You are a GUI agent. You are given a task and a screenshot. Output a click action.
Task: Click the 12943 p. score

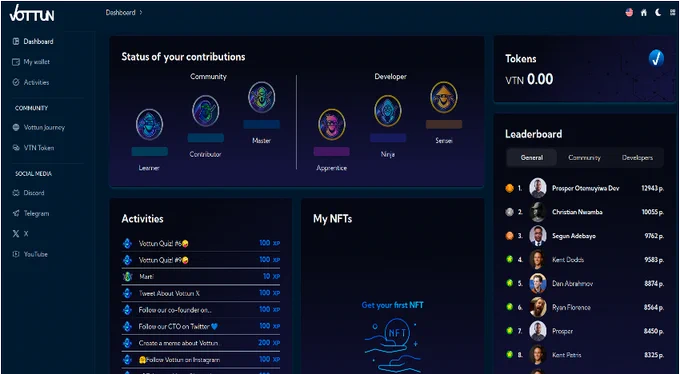click(x=653, y=188)
